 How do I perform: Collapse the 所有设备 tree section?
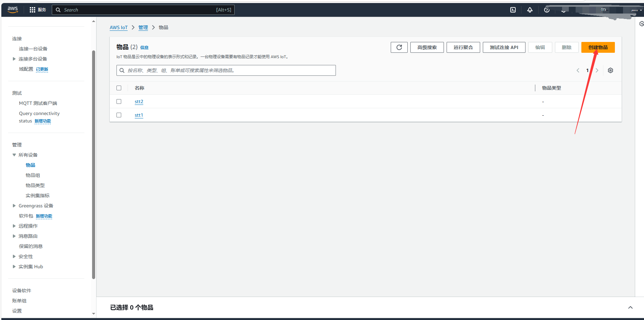tap(14, 155)
